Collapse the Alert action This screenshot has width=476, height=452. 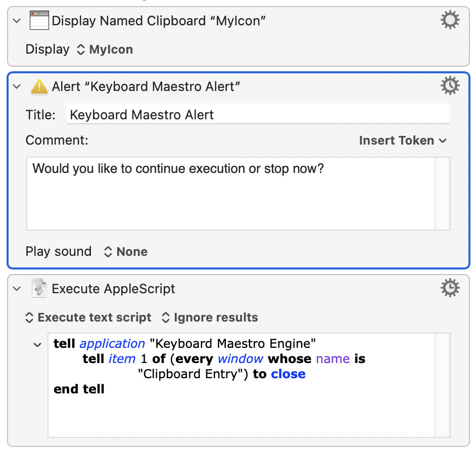(17, 86)
